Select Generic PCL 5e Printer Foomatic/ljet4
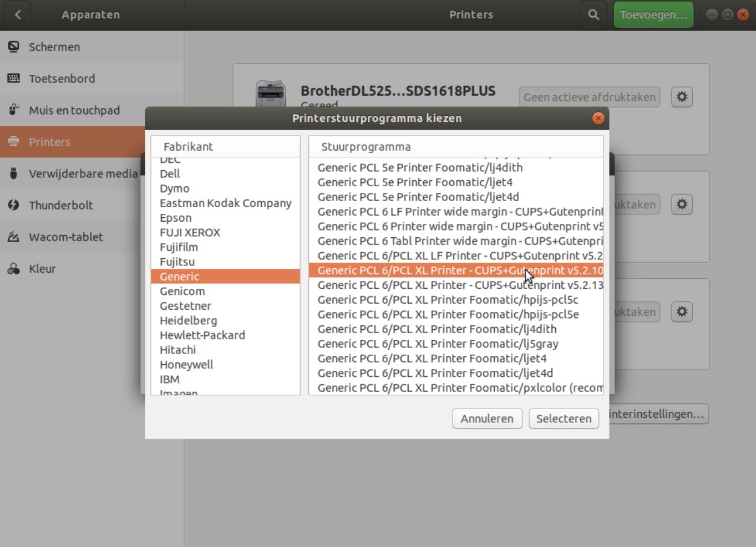This screenshot has width=756, height=547. pyautogui.click(x=456, y=182)
